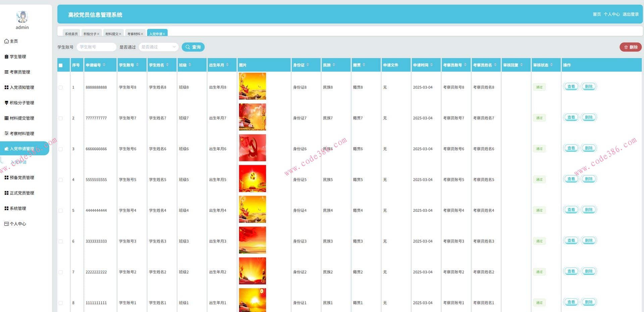This screenshot has width=644, height=312.
Task: Open 考察员管理 sidebar menu
Action: coord(19,72)
